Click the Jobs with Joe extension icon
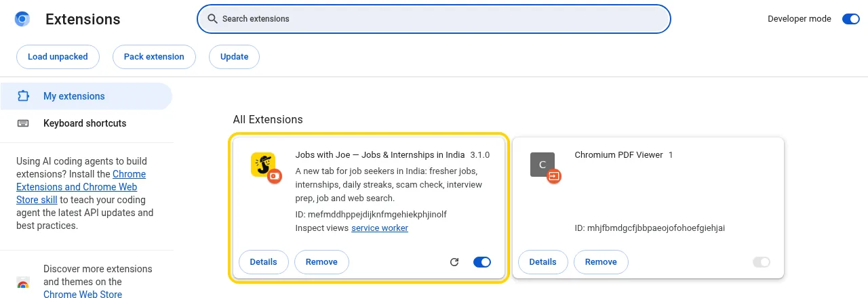The width and height of the screenshot is (868, 298). click(262, 165)
